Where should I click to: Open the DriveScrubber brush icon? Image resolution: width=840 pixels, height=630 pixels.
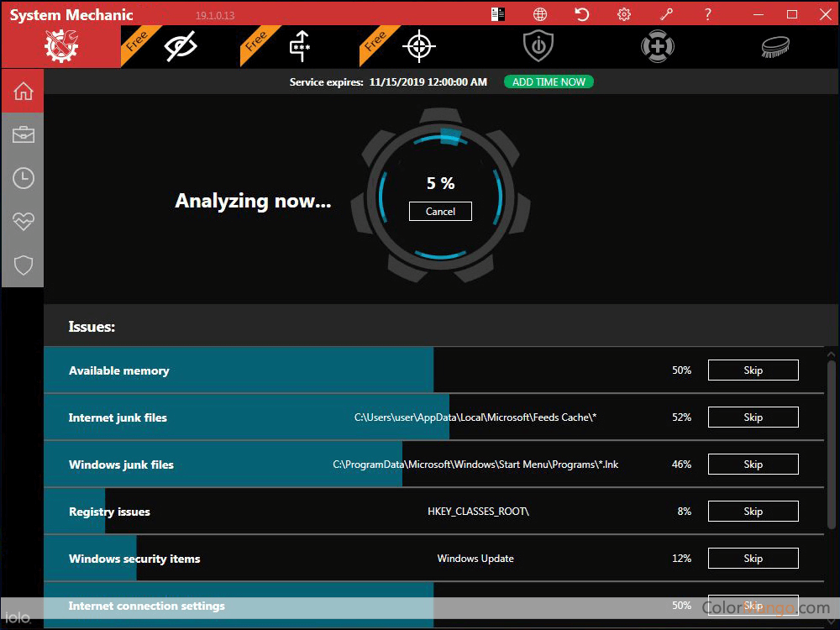[x=776, y=47]
